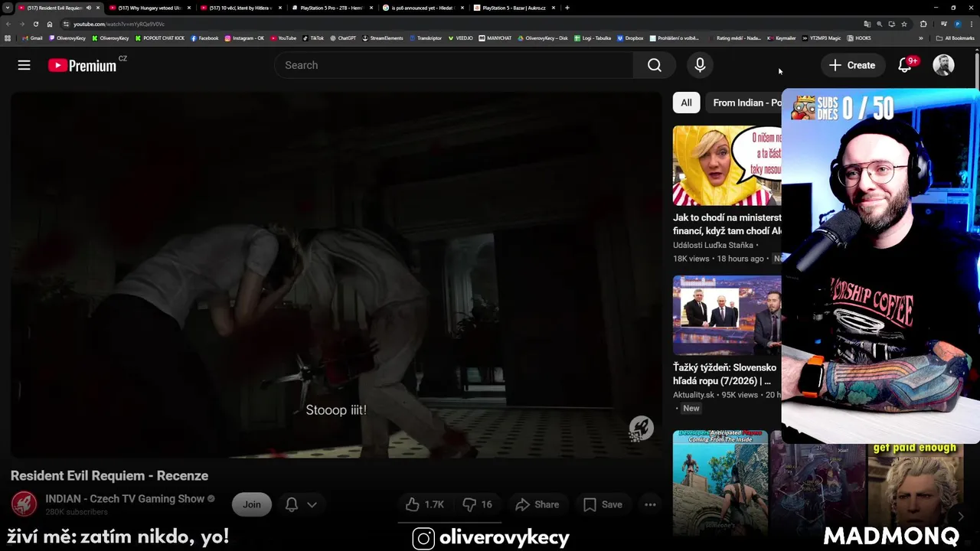The height and width of the screenshot is (551, 980).
Task: Open the TikTok bookmark
Action: coord(313,37)
